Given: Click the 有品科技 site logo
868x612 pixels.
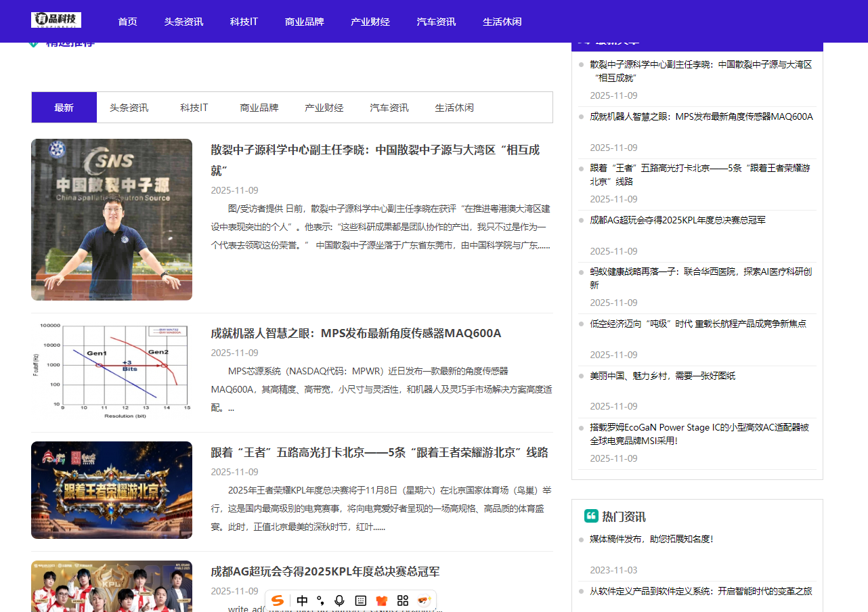Looking at the screenshot, I should click(56, 20).
